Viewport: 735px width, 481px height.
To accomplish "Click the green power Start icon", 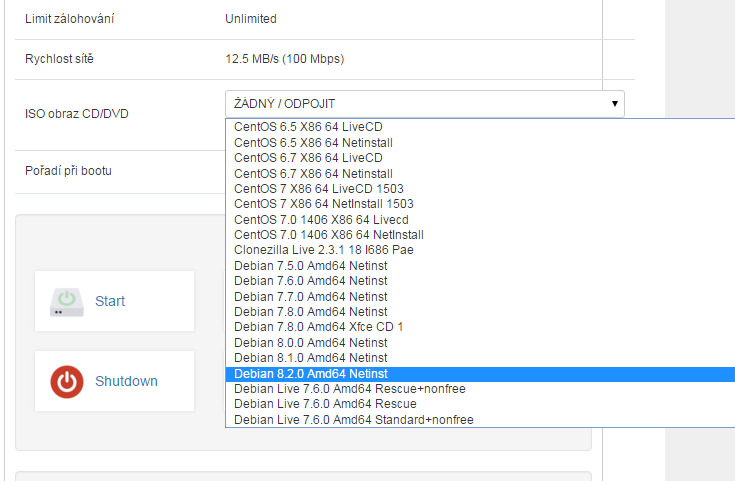I will coord(66,301).
